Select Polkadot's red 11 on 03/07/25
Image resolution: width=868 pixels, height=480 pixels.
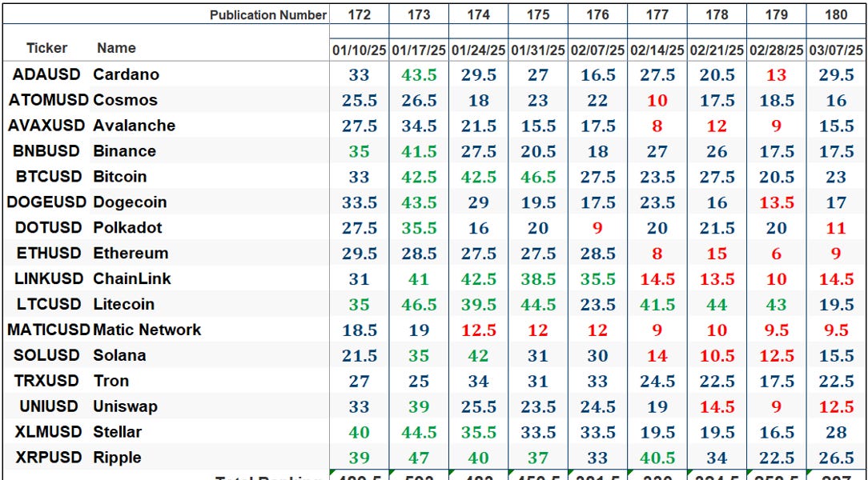point(836,227)
